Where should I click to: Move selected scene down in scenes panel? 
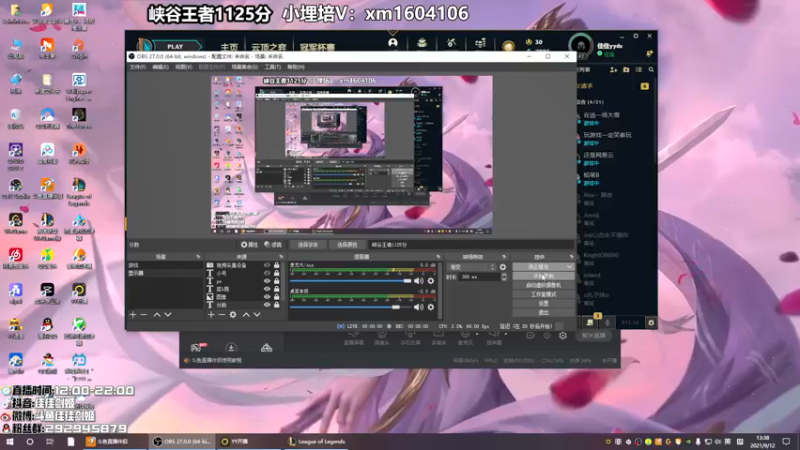tap(167, 315)
